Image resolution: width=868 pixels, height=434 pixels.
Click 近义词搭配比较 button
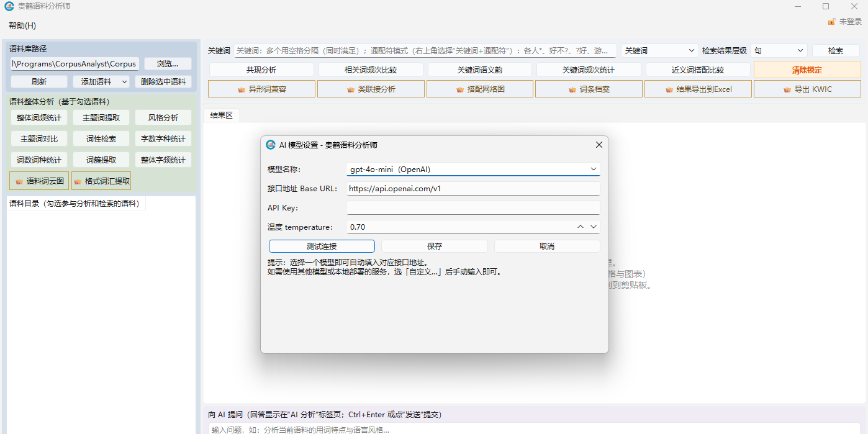click(x=698, y=70)
